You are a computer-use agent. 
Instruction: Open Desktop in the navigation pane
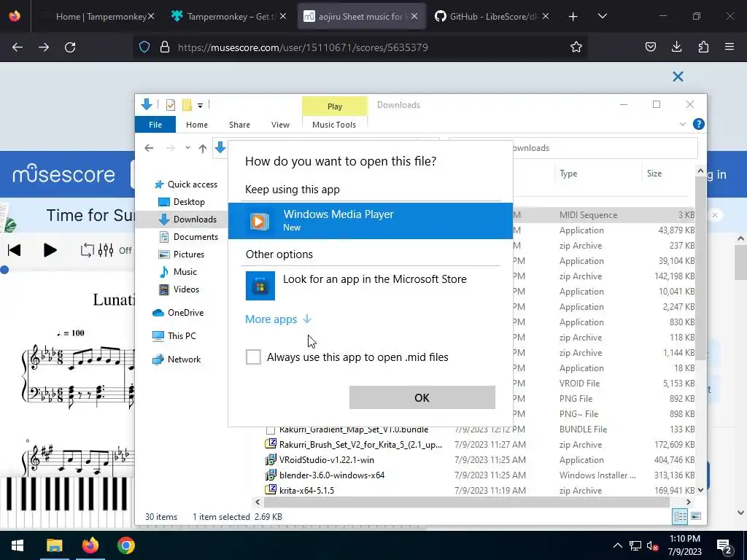(182, 202)
